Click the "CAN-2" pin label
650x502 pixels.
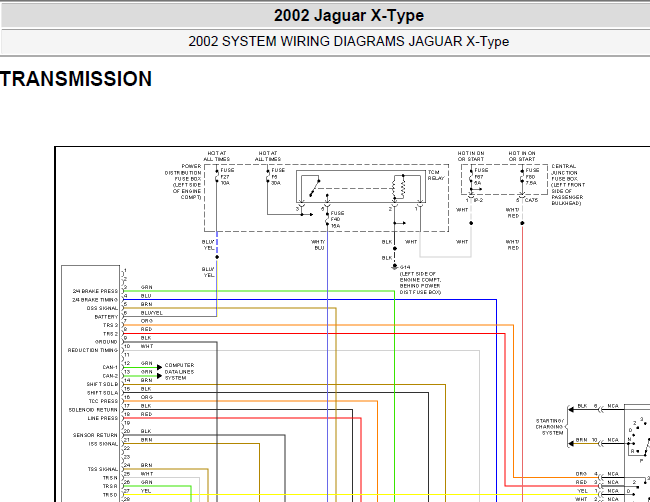click(110, 376)
